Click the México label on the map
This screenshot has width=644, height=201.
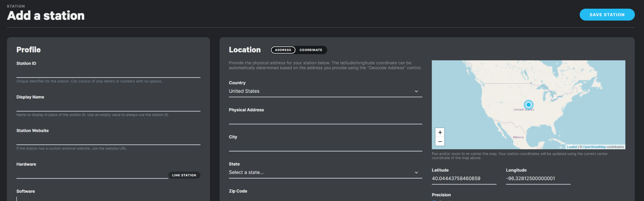click(x=518, y=137)
